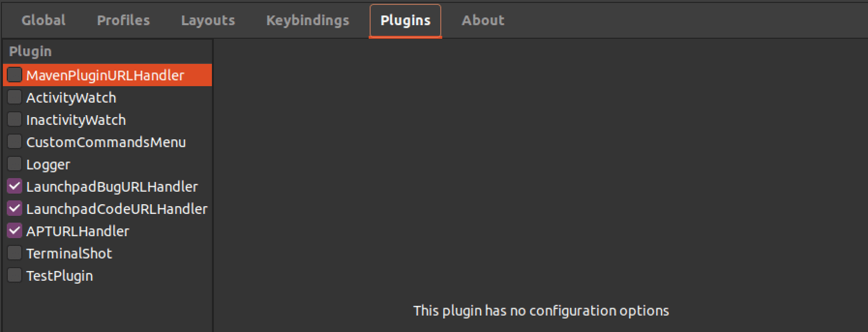Image resolution: width=868 pixels, height=332 pixels.
Task: Enable the TerminalShot plugin
Action: click(x=14, y=253)
